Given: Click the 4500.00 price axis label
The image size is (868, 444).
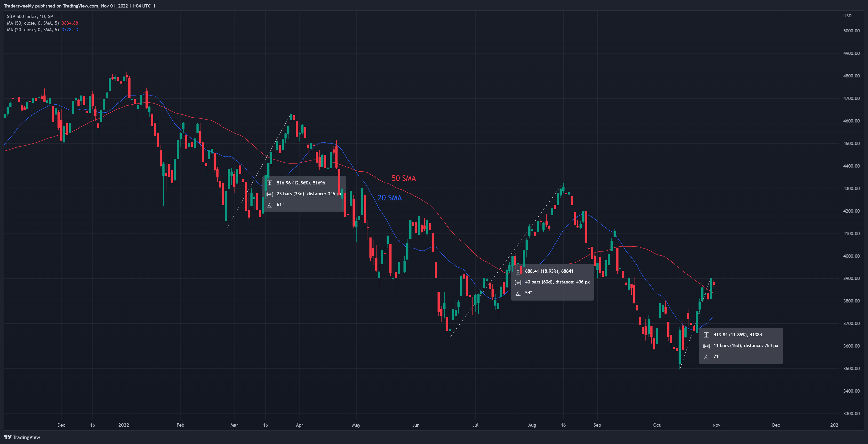Looking at the screenshot, I should (x=851, y=143).
